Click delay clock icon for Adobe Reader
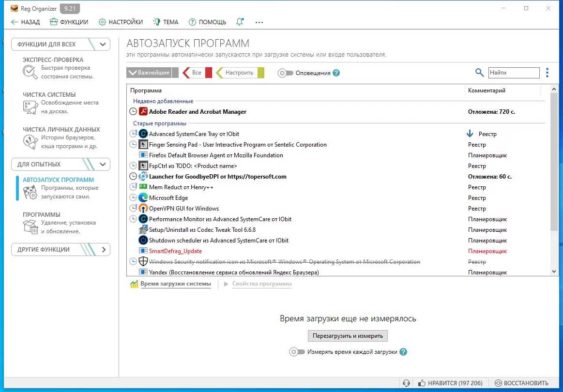 coord(133,111)
